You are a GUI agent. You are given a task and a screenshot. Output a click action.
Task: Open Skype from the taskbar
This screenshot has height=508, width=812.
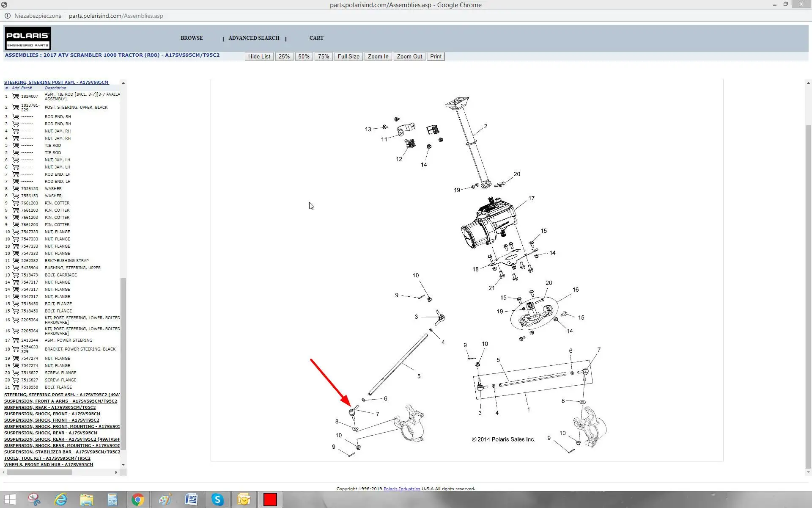(217, 500)
